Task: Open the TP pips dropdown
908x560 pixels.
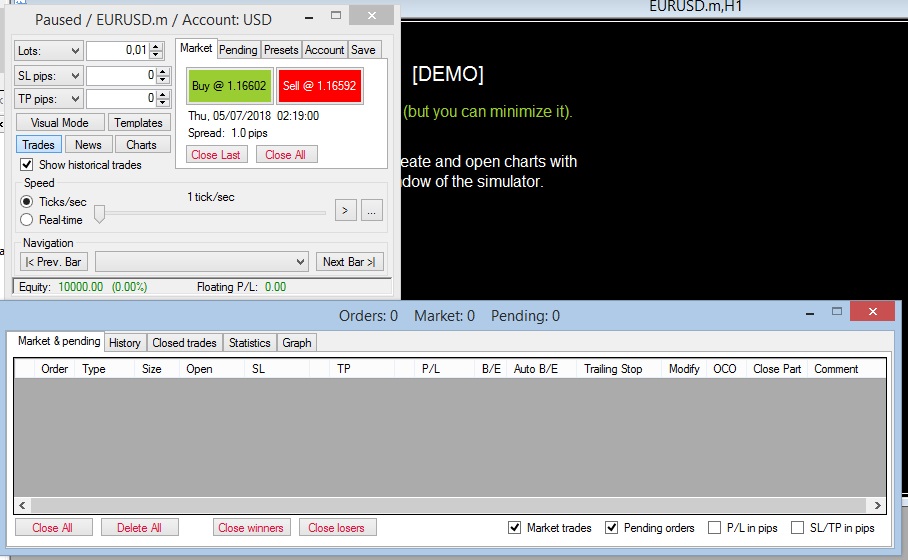Action: click(x=49, y=98)
